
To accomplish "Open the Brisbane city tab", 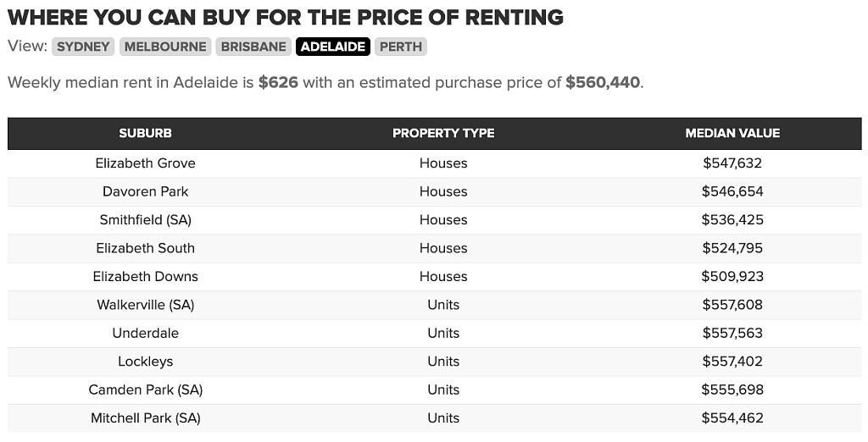I will [x=253, y=47].
